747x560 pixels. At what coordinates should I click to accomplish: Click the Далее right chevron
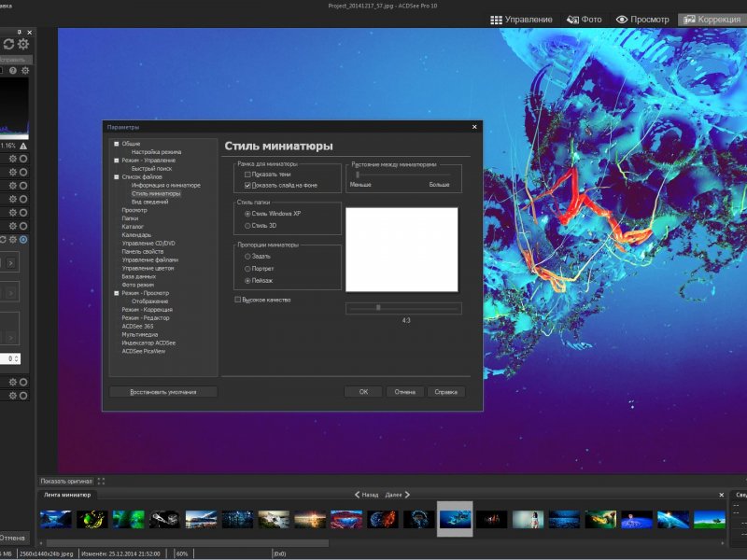coord(407,495)
